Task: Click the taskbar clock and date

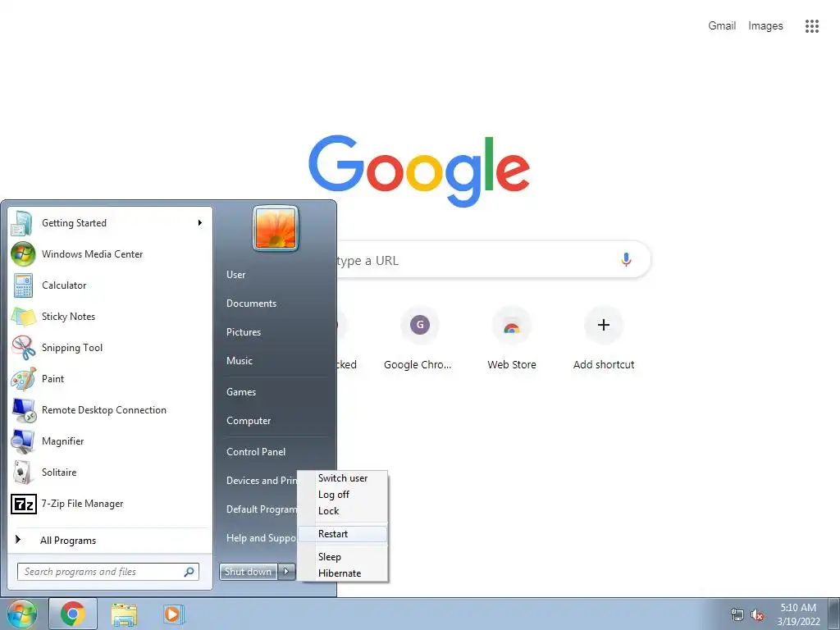Action: (x=798, y=614)
